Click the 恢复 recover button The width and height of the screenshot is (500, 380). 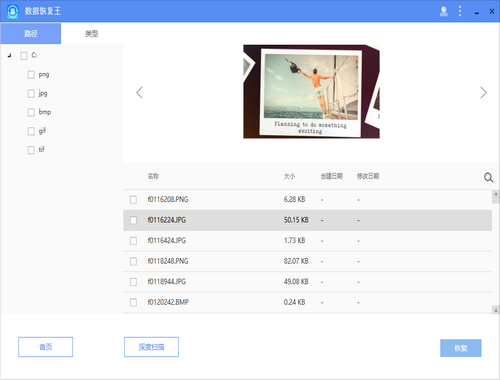tap(461, 348)
